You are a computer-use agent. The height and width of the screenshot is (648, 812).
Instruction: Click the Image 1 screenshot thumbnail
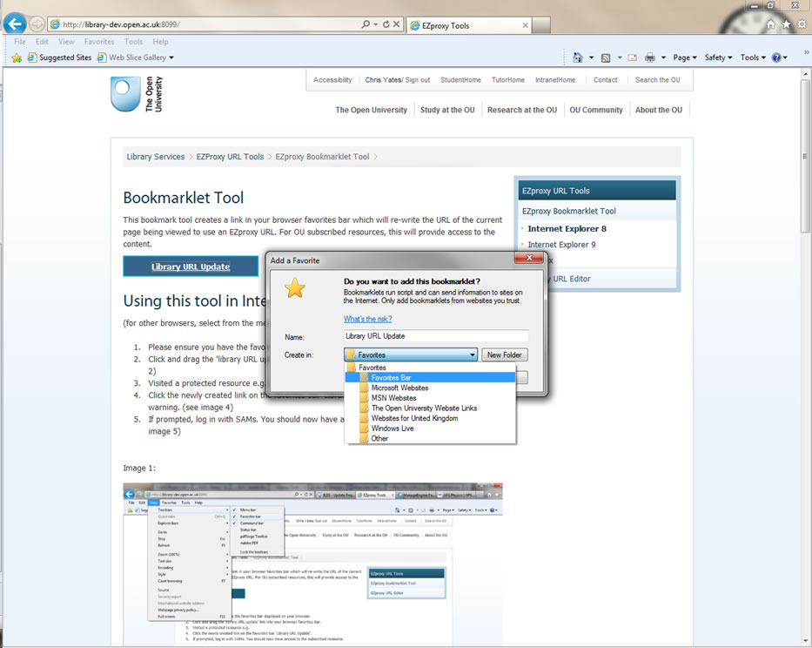[x=312, y=564]
